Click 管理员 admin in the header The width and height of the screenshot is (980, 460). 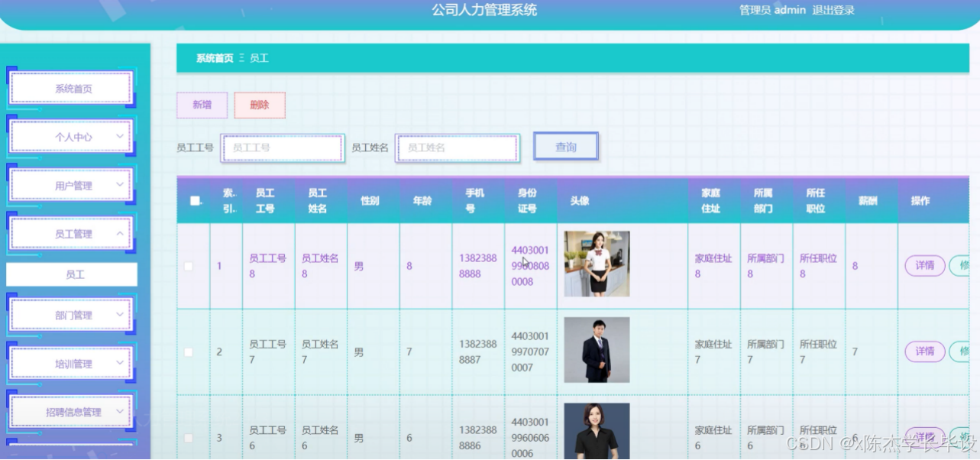772,10
